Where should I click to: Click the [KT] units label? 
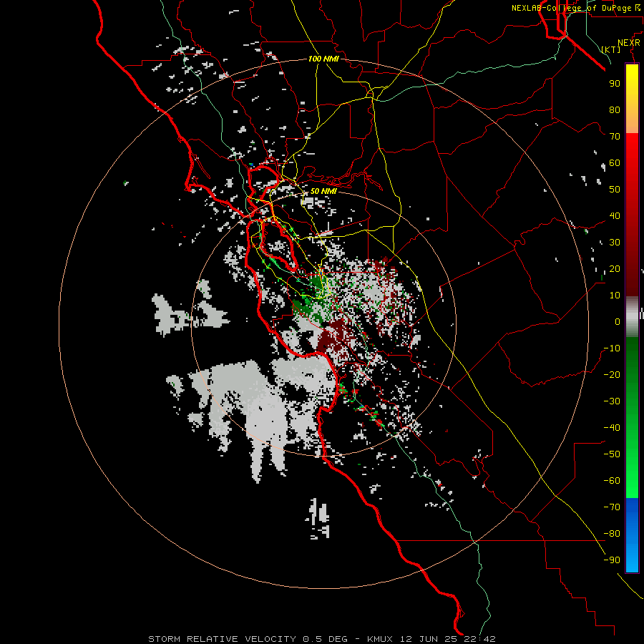[611, 49]
